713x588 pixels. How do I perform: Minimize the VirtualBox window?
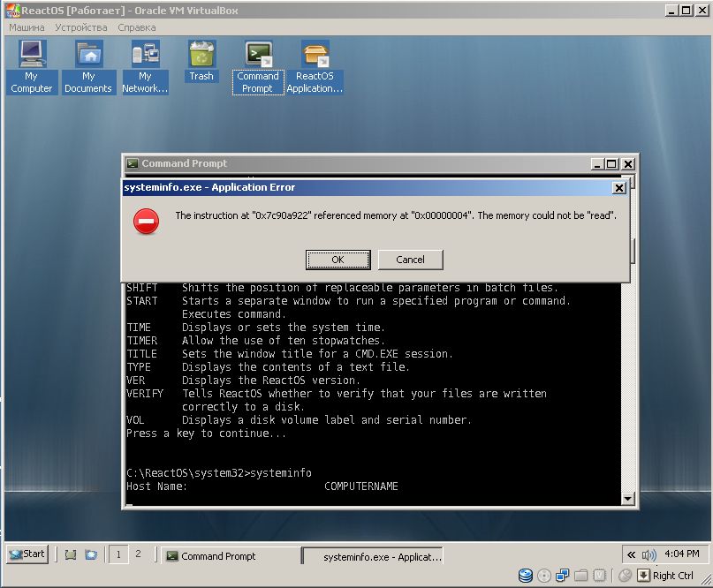click(x=671, y=10)
